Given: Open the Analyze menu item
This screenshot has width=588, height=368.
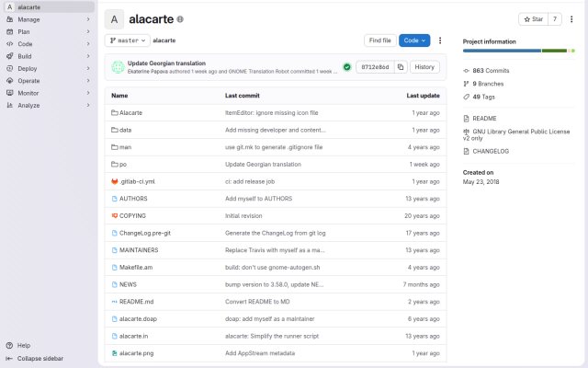Looking at the screenshot, I should click(x=49, y=106).
